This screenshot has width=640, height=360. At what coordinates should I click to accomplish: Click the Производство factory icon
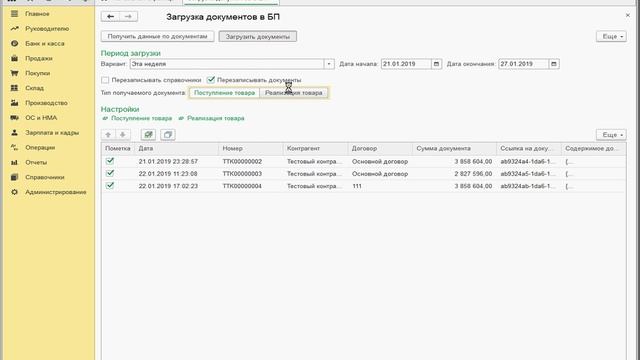14,103
